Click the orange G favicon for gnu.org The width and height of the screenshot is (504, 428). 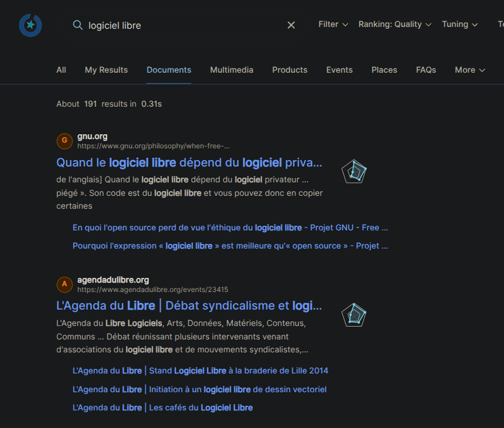tap(64, 141)
